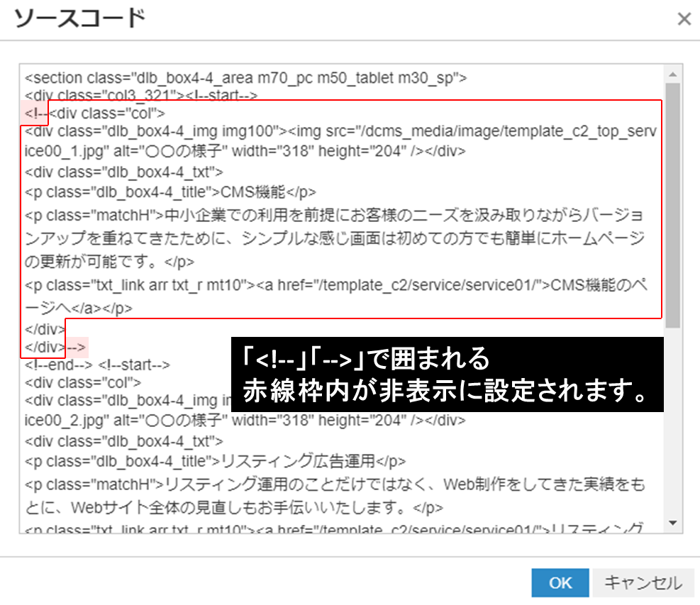This screenshot has width=700, height=605.
Task: Click the line '<p class="matchH">リスティング運用のこと'
Action: 335,484
